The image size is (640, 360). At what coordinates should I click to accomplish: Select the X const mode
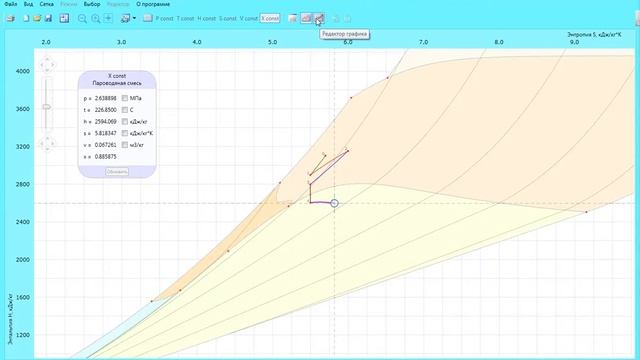click(x=270, y=19)
